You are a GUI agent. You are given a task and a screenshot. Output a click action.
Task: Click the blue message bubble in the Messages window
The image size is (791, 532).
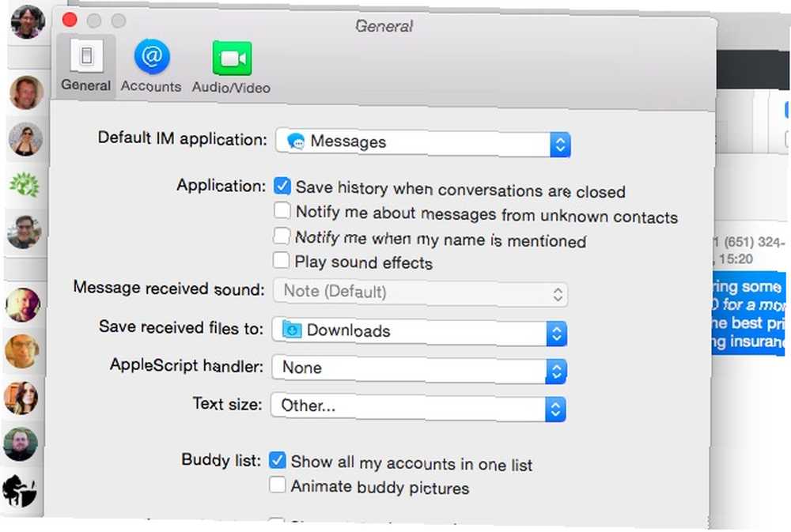coord(748,313)
